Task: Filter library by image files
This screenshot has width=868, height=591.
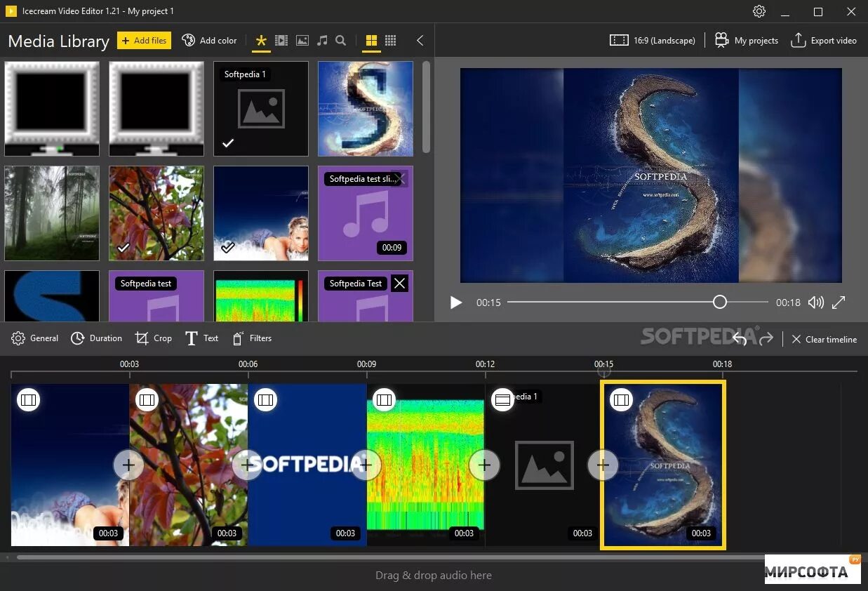Action: 302,41
